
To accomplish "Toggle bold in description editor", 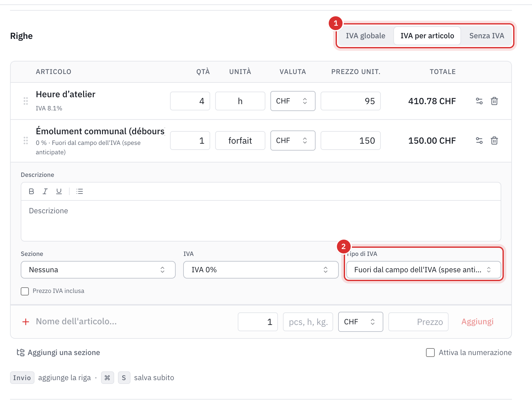I will click(x=31, y=191).
